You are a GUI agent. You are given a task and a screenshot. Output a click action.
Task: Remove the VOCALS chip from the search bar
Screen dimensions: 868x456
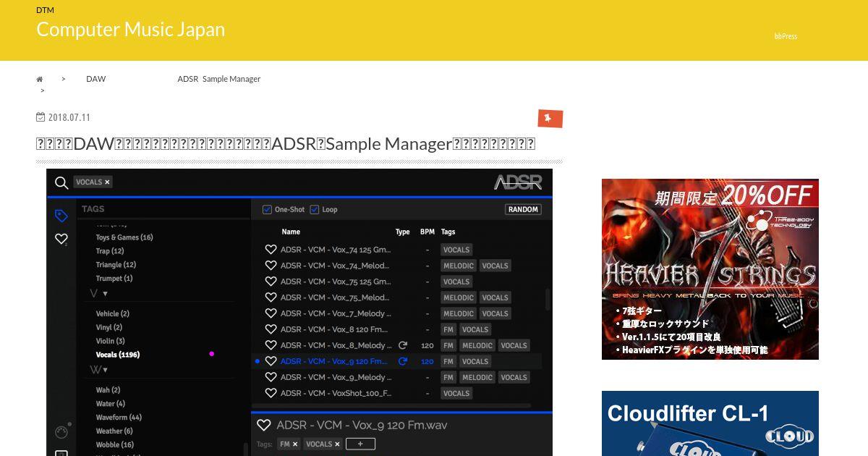pos(107,182)
